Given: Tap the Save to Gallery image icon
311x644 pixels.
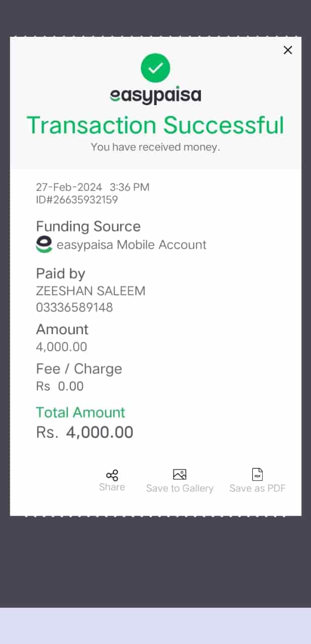Looking at the screenshot, I should pyautogui.click(x=180, y=474).
